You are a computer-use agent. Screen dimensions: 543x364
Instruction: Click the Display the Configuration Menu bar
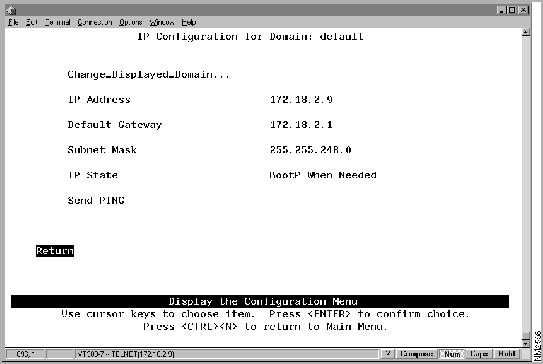[x=260, y=301]
